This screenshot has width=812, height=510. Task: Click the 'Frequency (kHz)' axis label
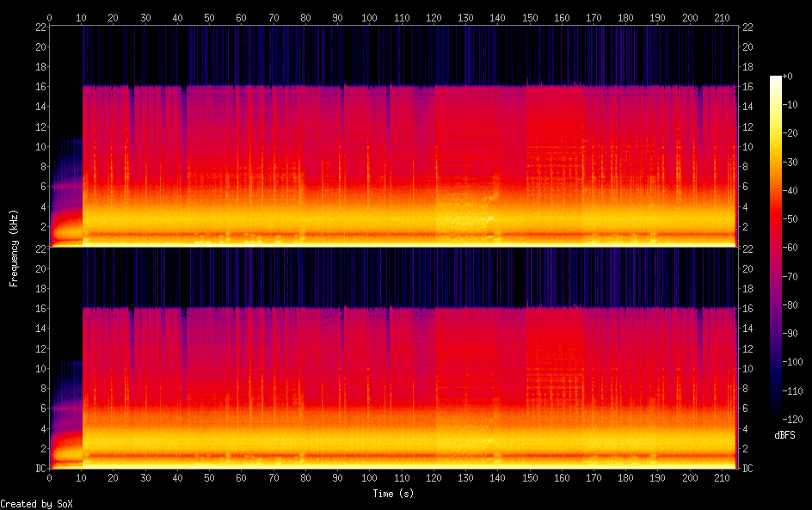coord(14,248)
